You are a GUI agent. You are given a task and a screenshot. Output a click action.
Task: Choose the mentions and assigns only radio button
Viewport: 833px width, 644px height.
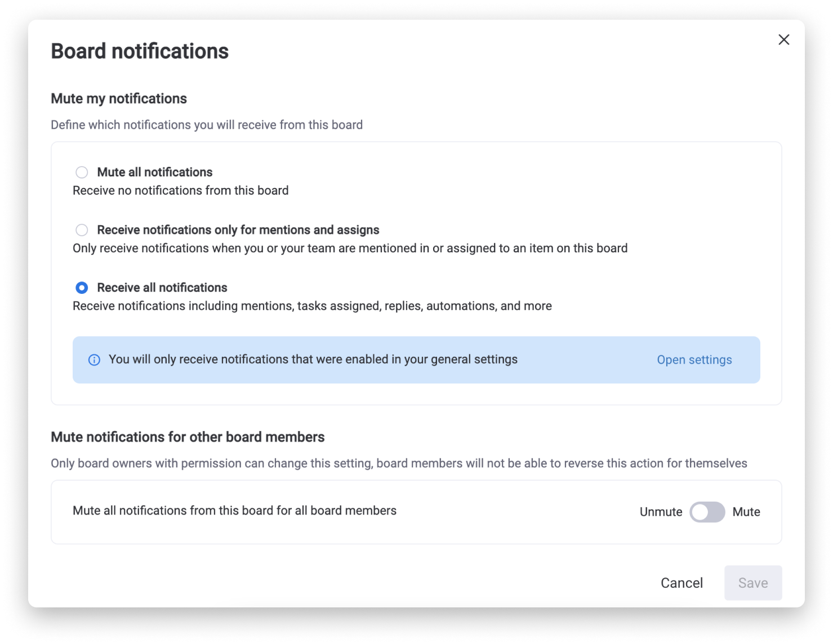click(x=82, y=230)
